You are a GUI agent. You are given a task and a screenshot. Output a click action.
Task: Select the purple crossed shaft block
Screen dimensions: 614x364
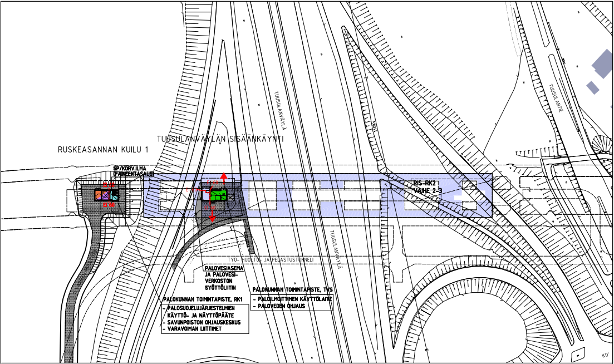(x=105, y=195)
